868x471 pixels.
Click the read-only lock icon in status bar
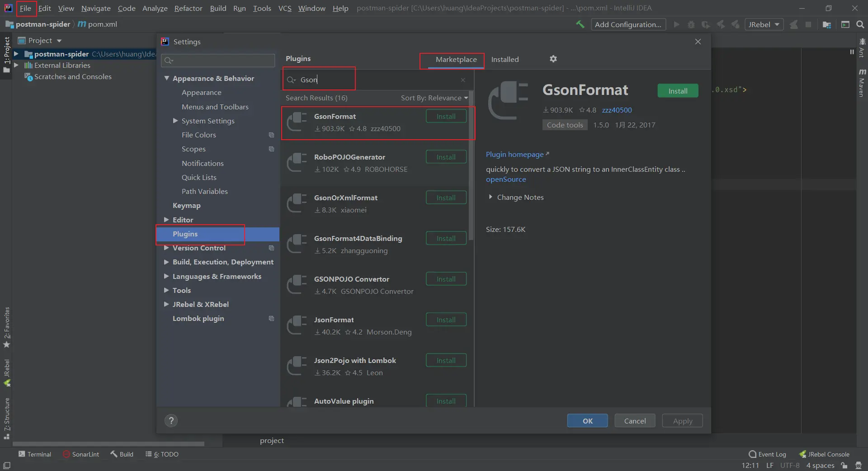click(x=844, y=466)
